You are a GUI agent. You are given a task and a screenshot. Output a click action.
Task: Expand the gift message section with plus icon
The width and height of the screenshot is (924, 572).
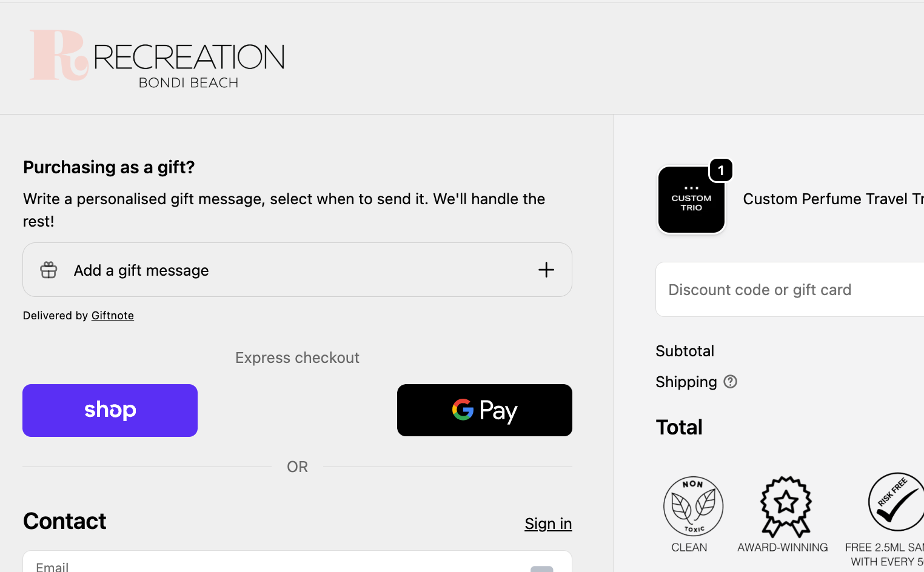coord(546,270)
